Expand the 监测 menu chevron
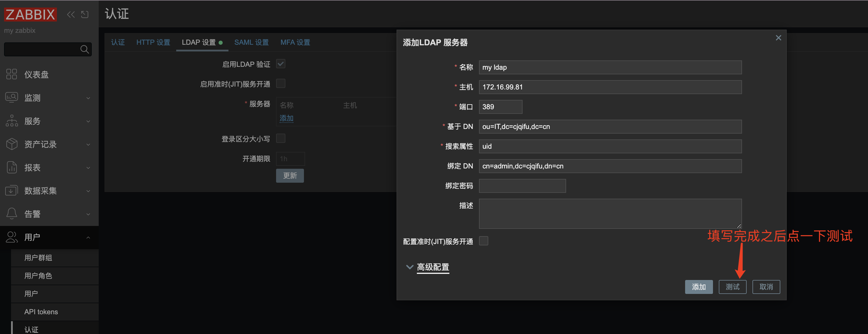Image resolution: width=868 pixels, height=334 pixels. [88, 98]
